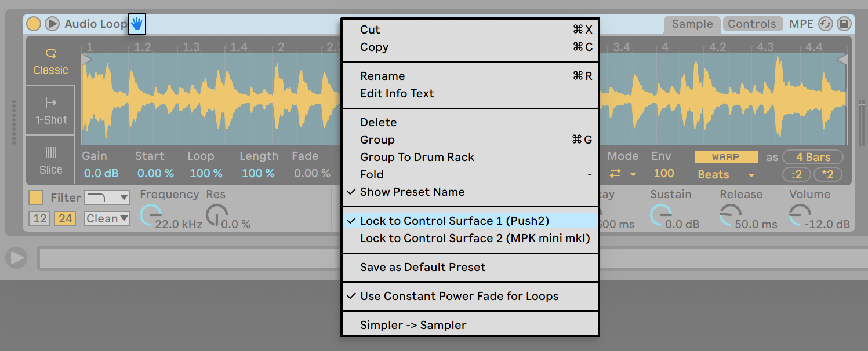Click the hot-swap preset icon
Viewport: 868px width, 351px height.
coord(825,24)
